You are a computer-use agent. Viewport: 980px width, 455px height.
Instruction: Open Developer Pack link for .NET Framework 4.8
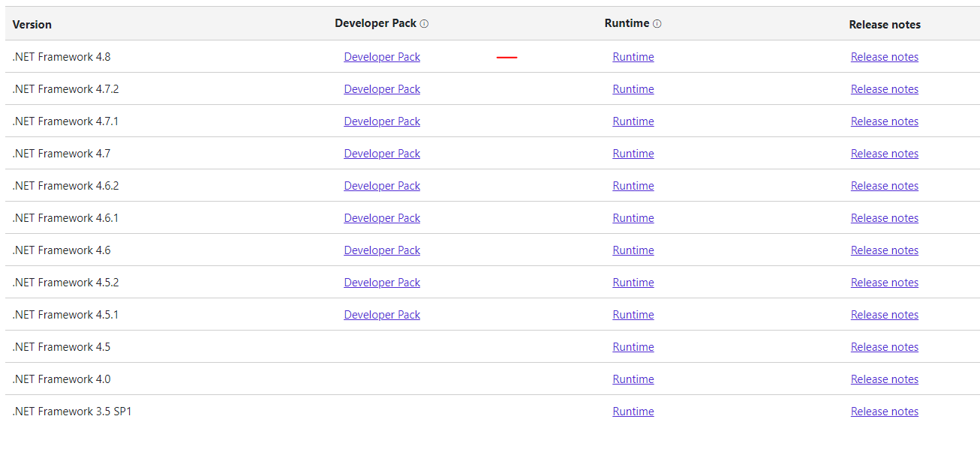(x=382, y=57)
